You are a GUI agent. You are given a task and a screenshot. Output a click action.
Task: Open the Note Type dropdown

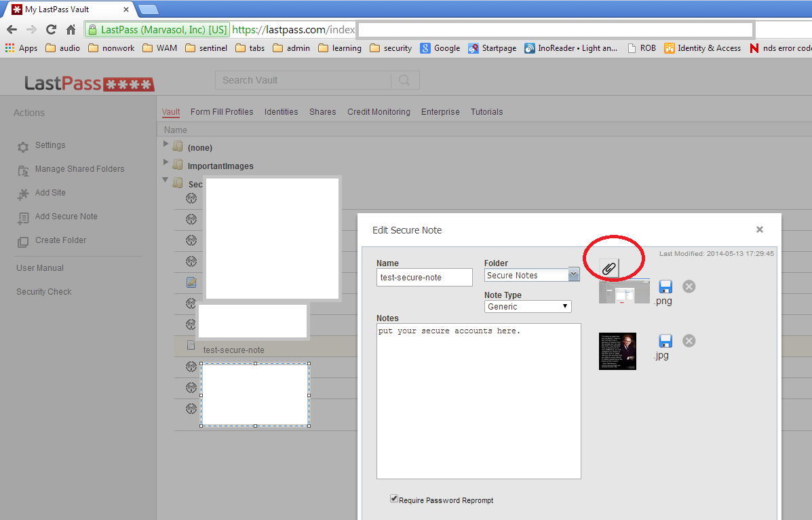tap(528, 306)
